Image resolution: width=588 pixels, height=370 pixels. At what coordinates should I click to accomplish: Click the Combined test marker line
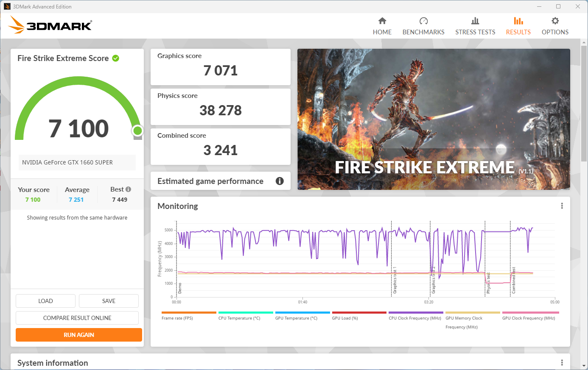510,259
